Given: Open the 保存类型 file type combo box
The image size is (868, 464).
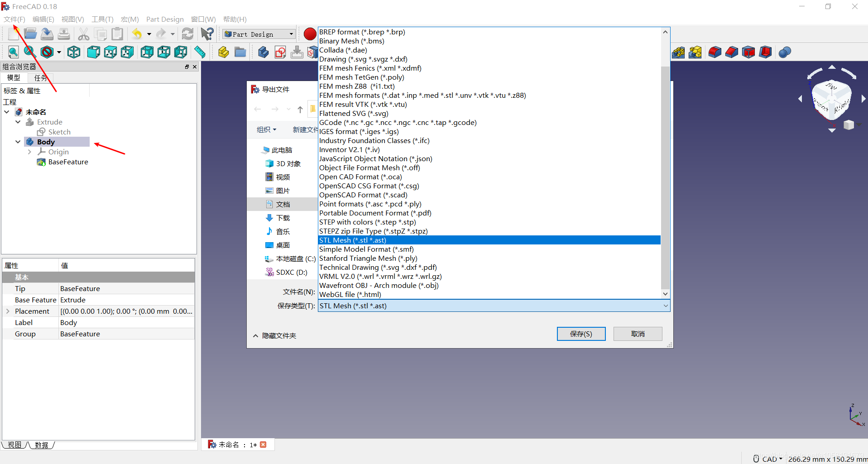Looking at the screenshot, I should click(494, 306).
